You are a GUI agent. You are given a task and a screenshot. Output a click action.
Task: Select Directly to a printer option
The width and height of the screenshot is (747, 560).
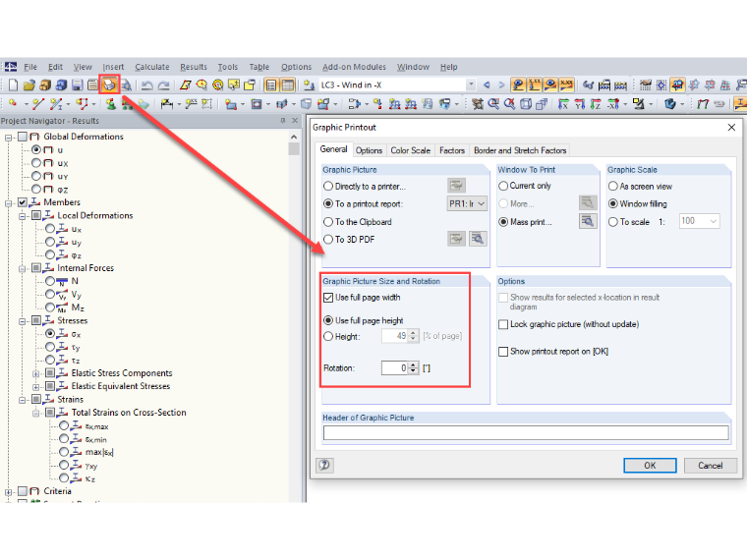[x=328, y=187]
